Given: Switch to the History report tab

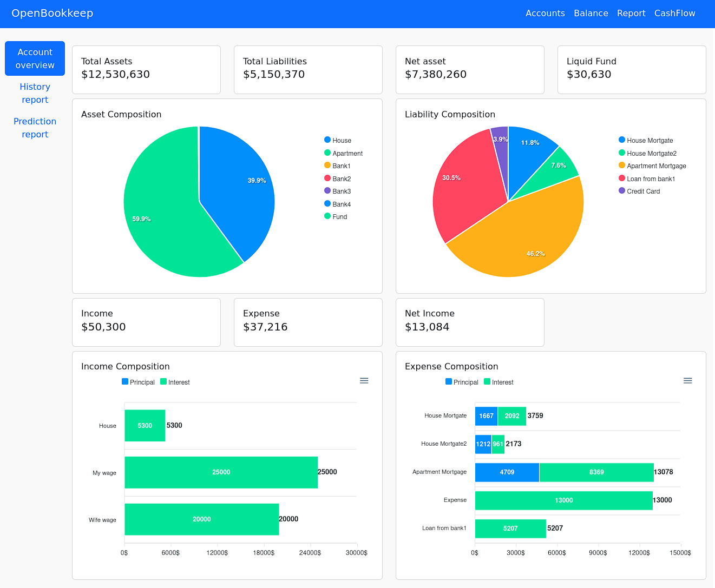Looking at the screenshot, I should (35, 93).
